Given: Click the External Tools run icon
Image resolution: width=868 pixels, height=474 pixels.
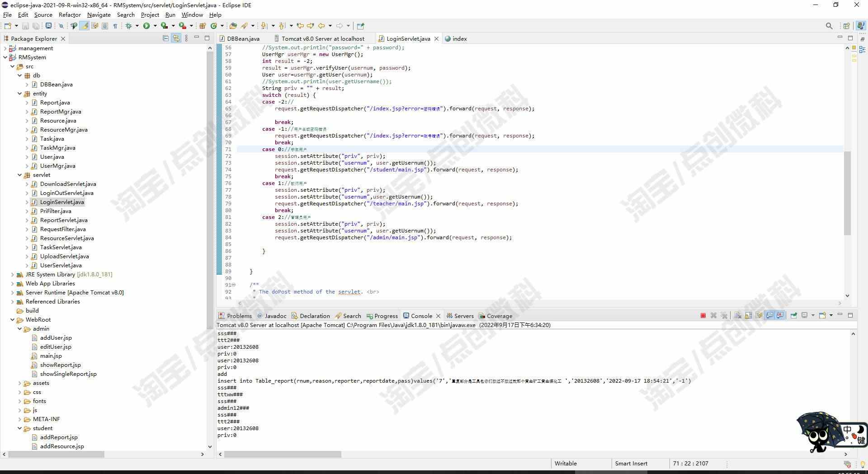Looking at the screenshot, I should (183, 26).
